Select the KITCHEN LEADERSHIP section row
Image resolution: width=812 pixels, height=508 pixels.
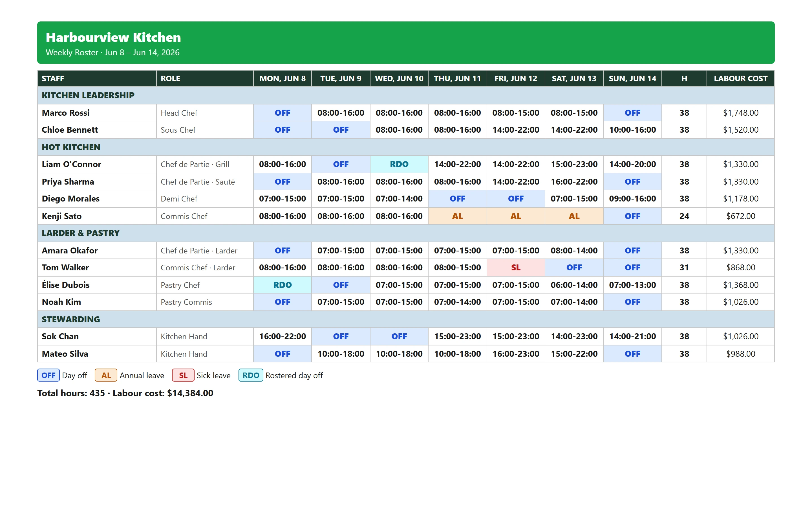pos(406,95)
